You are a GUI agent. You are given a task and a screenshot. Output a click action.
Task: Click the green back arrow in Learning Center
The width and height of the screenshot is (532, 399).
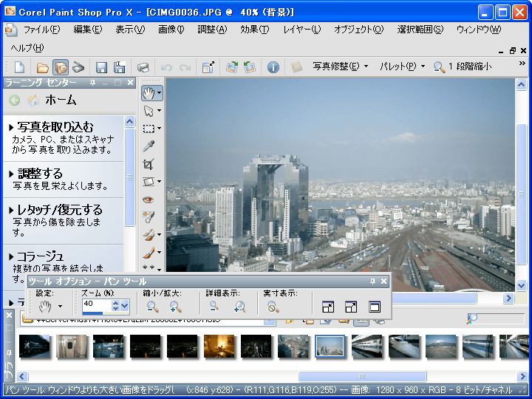(15, 100)
